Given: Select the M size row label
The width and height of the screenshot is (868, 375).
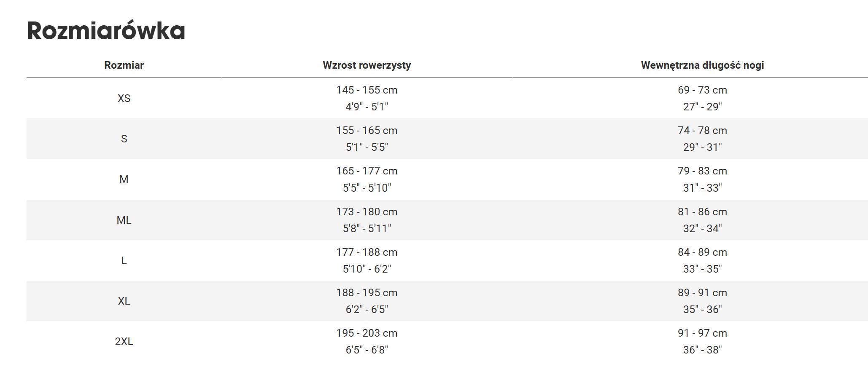Looking at the screenshot, I should click(x=124, y=179).
